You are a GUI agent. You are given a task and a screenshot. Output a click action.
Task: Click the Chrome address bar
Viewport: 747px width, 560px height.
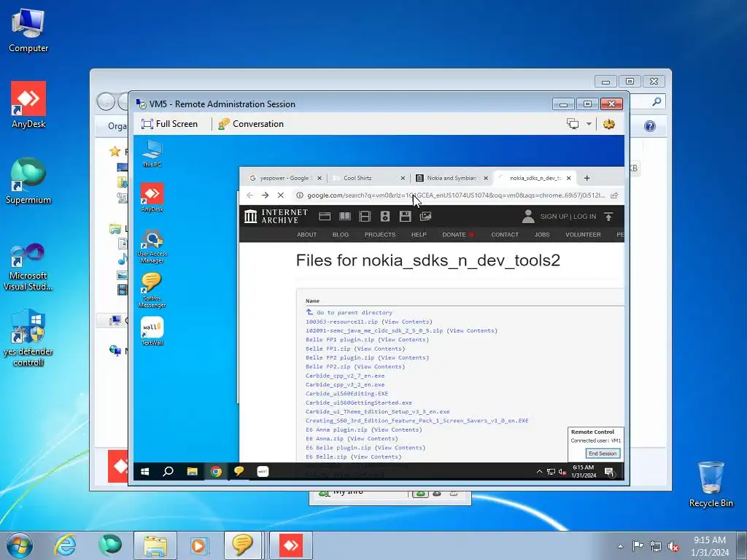click(x=456, y=195)
